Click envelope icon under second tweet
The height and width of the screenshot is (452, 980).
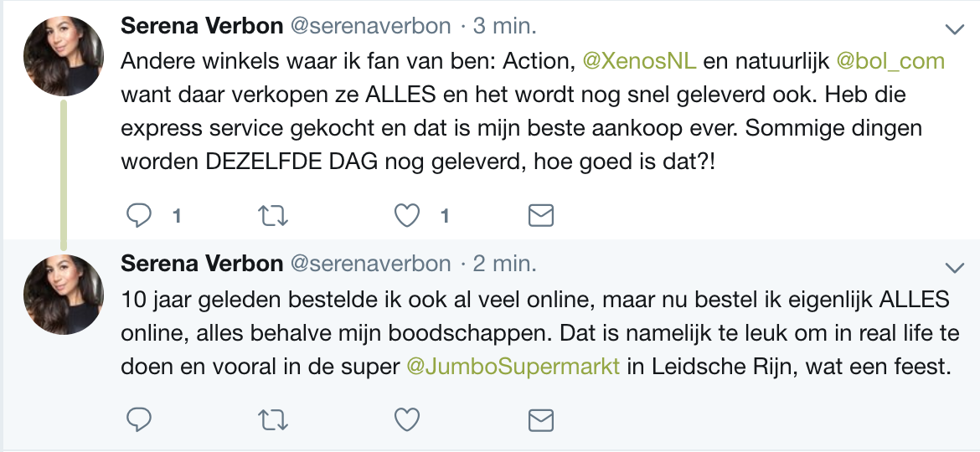[x=540, y=420]
